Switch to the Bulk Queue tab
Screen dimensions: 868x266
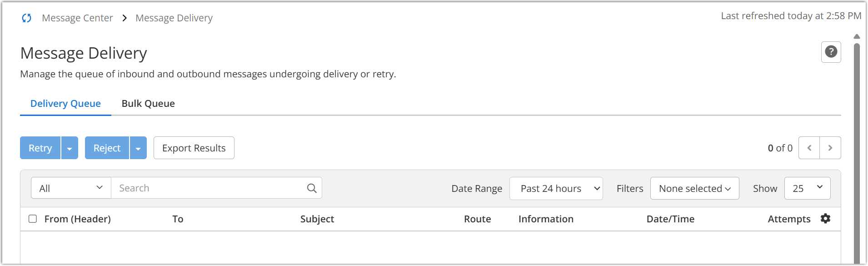tap(148, 103)
